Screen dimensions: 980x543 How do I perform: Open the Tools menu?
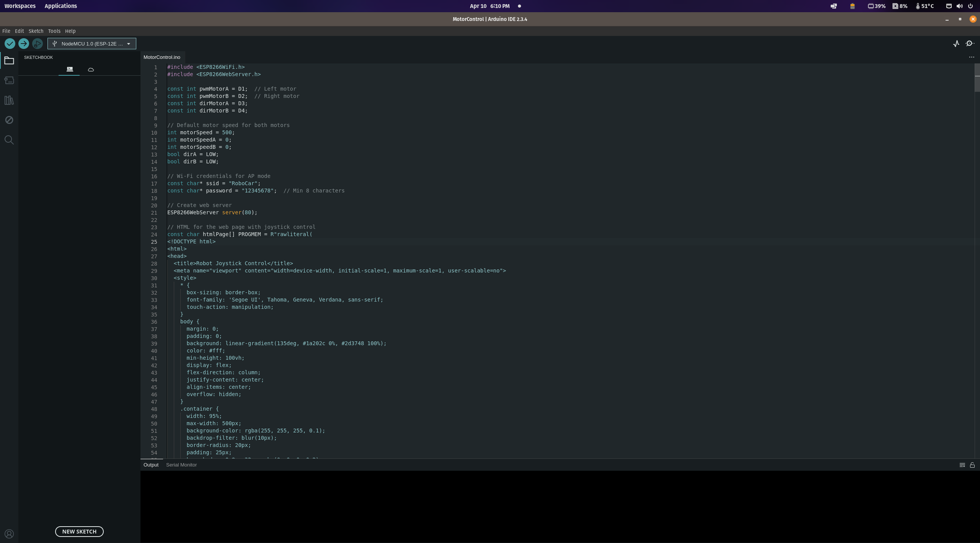pos(54,31)
